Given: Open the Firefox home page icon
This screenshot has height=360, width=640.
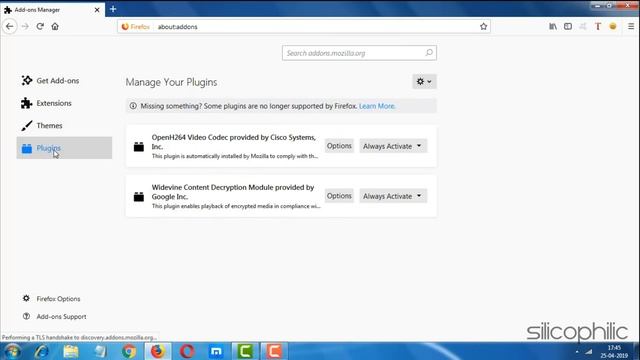Looking at the screenshot, I should click(x=55, y=27).
